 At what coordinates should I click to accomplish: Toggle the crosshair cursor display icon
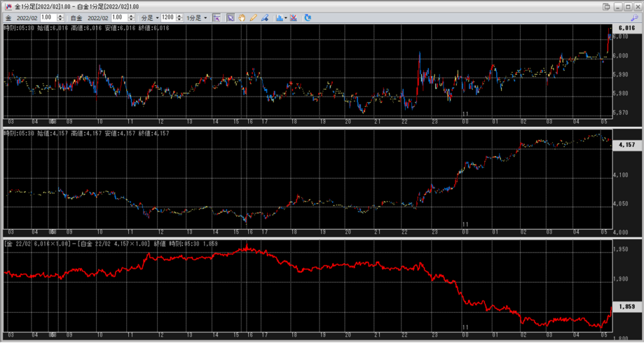[216, 18]
